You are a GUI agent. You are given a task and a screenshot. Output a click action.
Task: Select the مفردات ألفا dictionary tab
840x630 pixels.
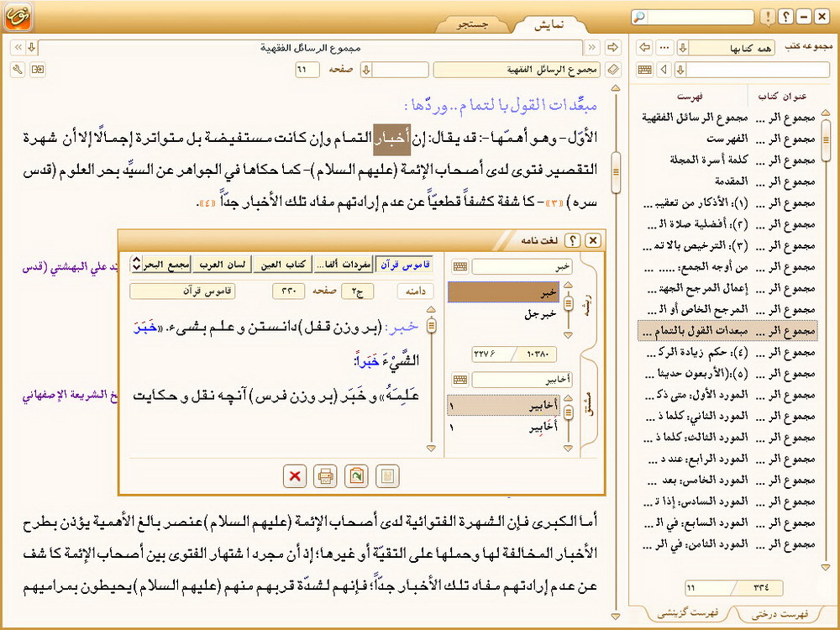343,264
